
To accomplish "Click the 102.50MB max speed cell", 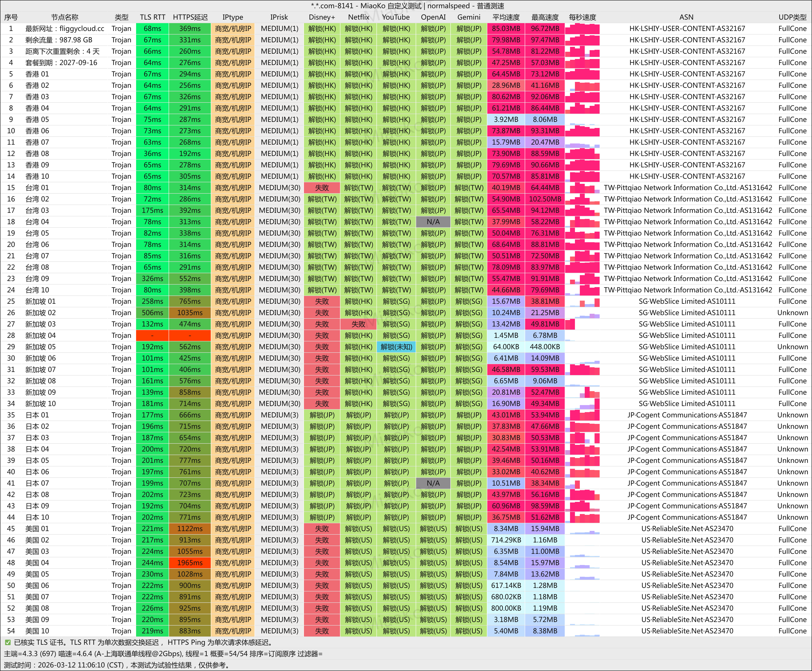I will pyautogui.click(x=545, y=199).
